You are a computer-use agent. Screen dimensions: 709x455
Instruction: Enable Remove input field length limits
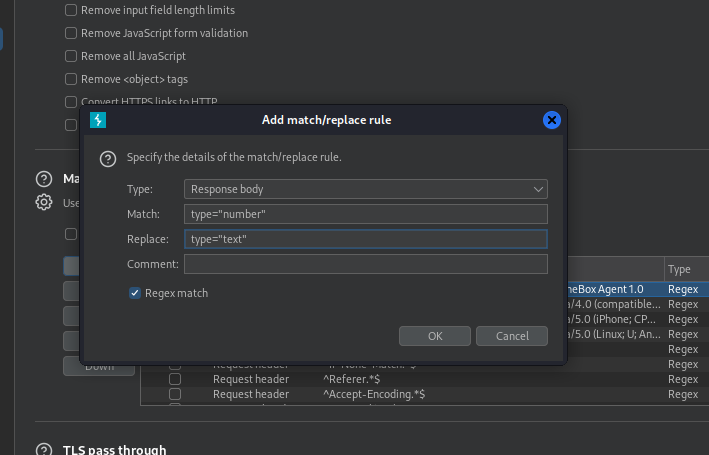click(71, 10)
